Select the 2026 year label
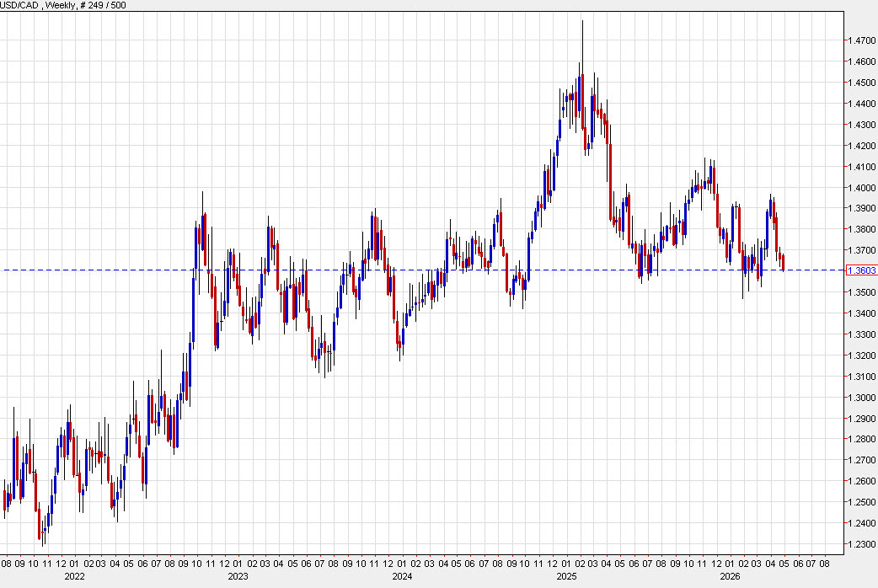878x588 pixels. click(730, 578)
